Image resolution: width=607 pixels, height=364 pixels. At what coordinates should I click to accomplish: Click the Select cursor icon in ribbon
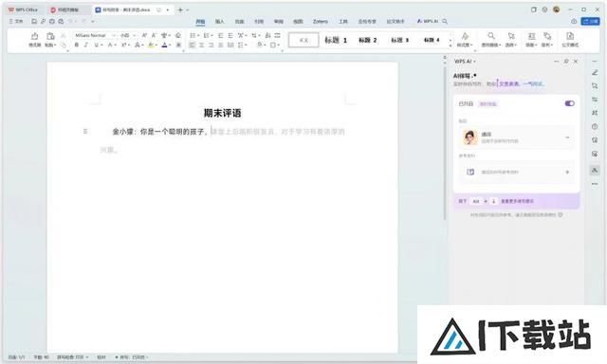coord(511,36)
